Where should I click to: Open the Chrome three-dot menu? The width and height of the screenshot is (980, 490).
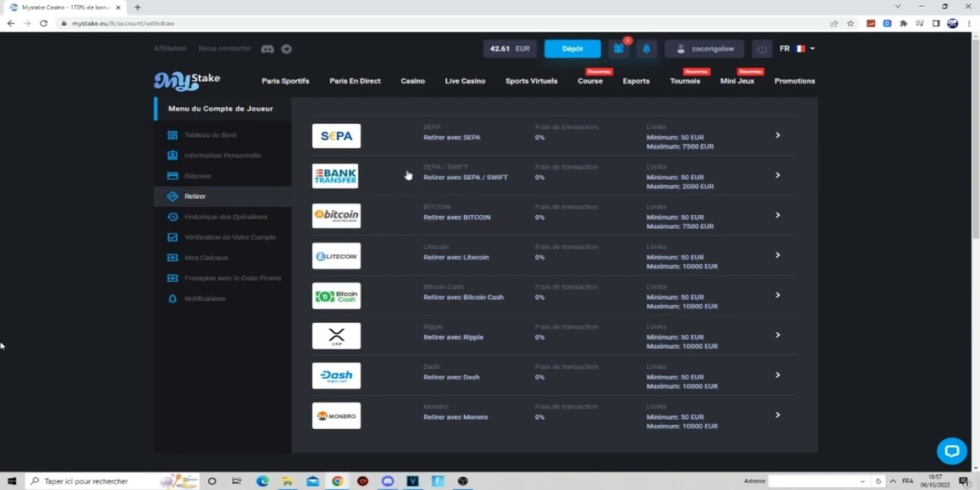969,24
